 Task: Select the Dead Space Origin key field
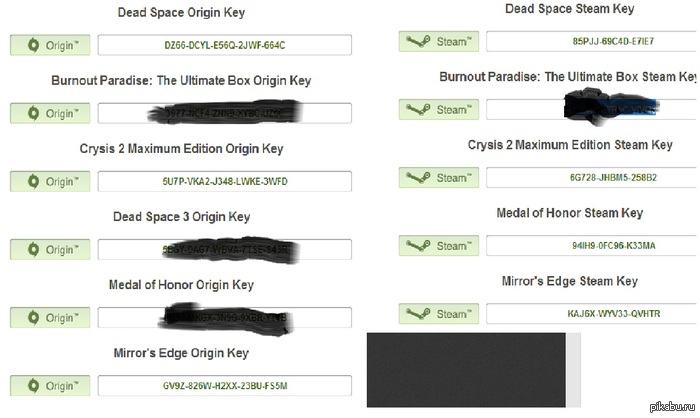(224, 46)
